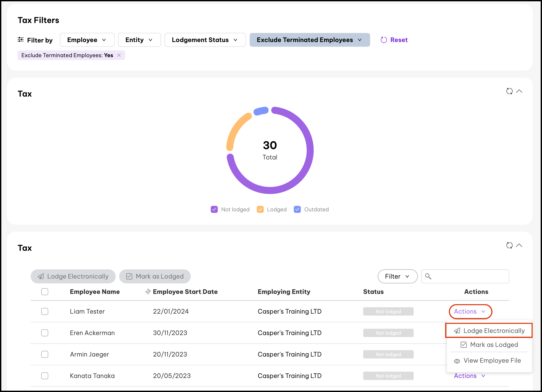542x392 pixels.
Task: Open the Lodgement Status dropdown
Action: [205, 40]
